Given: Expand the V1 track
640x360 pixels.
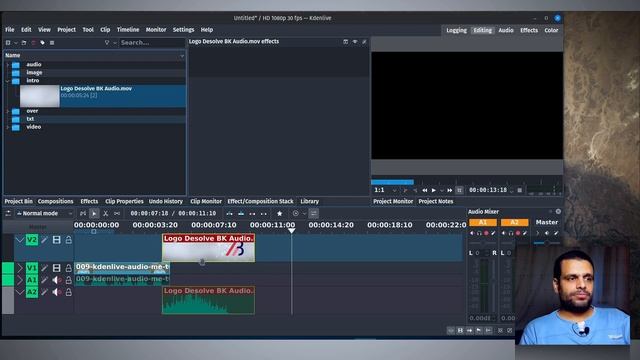Looking at the screenshot, I should click(20, 268).
